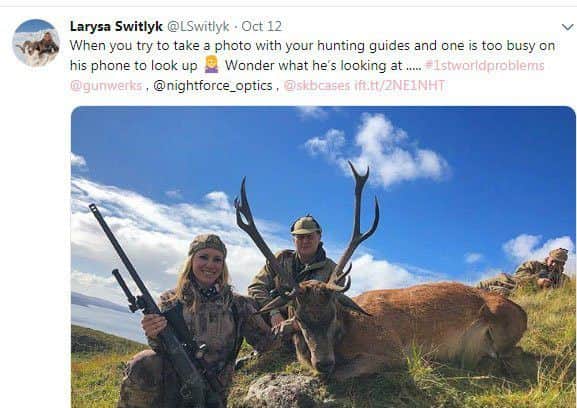Open the @nightforce_optics mention

[213, 86]
